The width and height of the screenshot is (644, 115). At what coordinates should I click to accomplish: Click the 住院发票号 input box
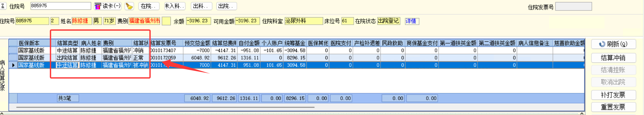574,6
